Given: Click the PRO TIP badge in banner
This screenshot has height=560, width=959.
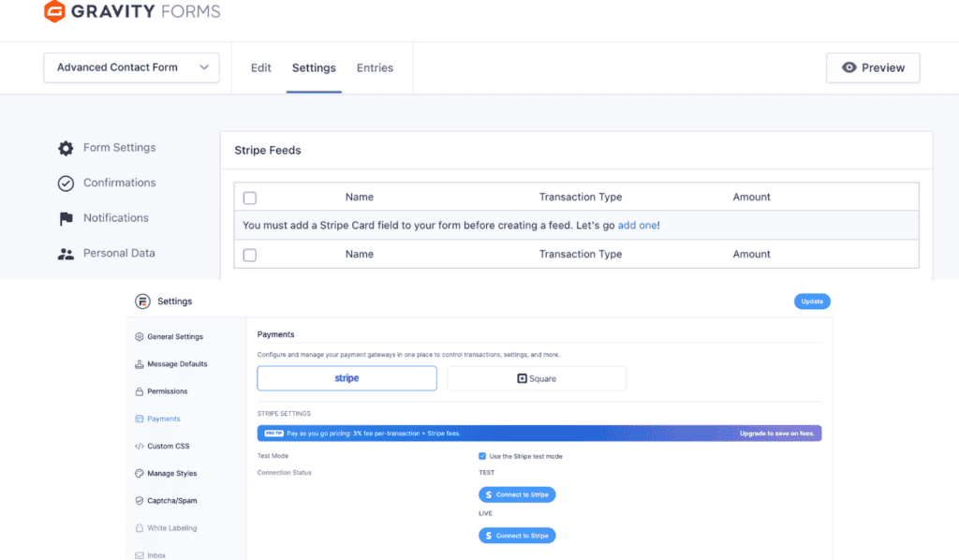Looking at the screenshot, I should point(273,433).
